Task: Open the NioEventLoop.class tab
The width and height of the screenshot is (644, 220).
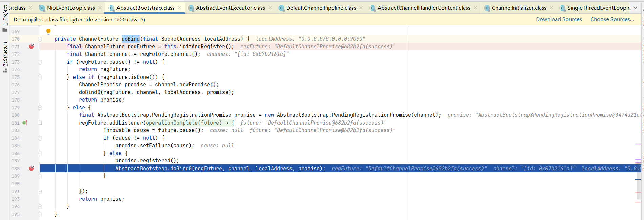Action: (71, 8)
